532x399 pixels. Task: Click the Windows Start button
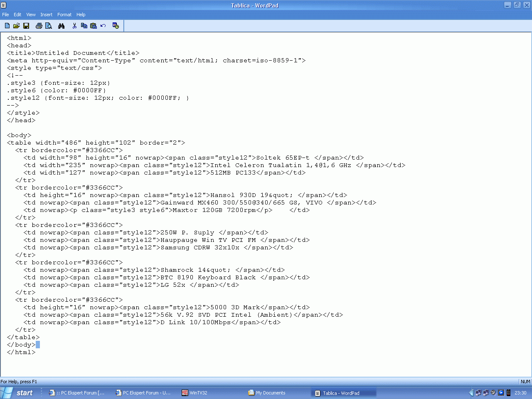(19, 393)
